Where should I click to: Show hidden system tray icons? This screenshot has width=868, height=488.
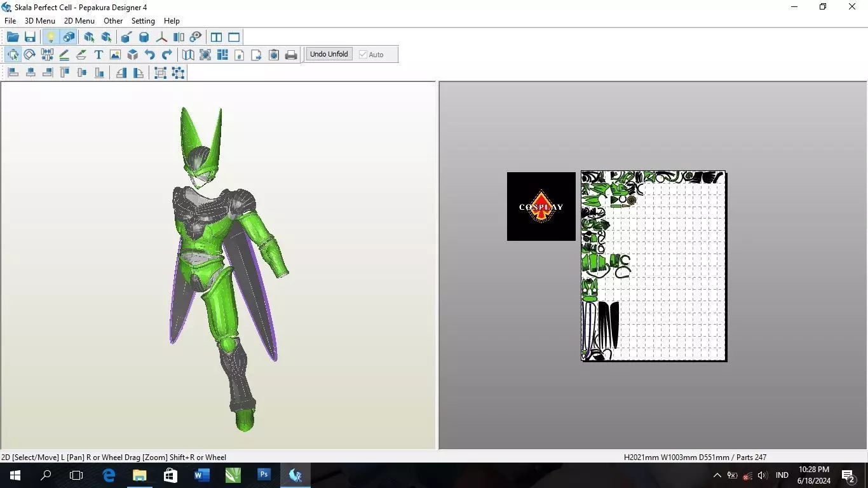[x=717, y=475]
